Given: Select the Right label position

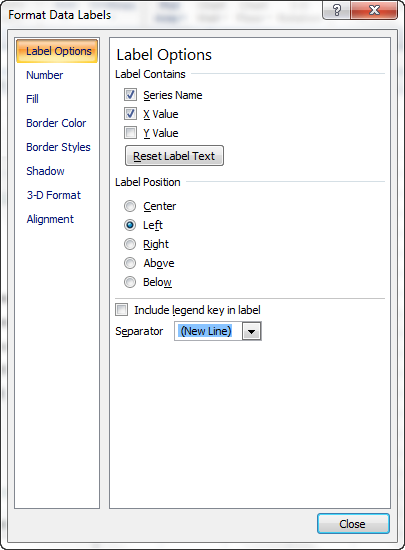Looking at the screenshot, I should (130, 244).
